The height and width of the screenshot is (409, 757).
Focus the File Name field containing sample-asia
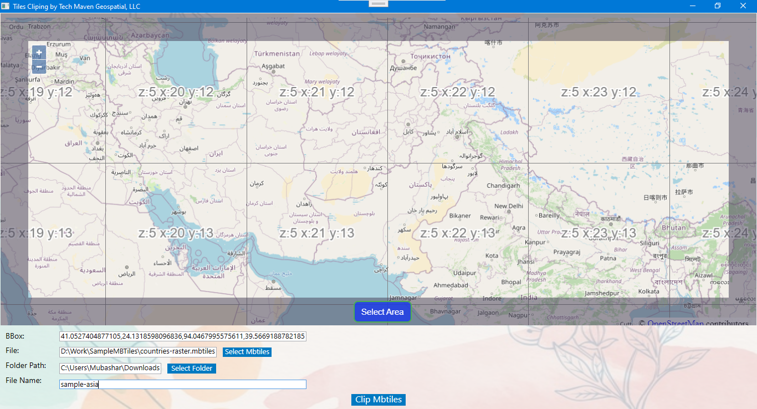coord(182,384)
